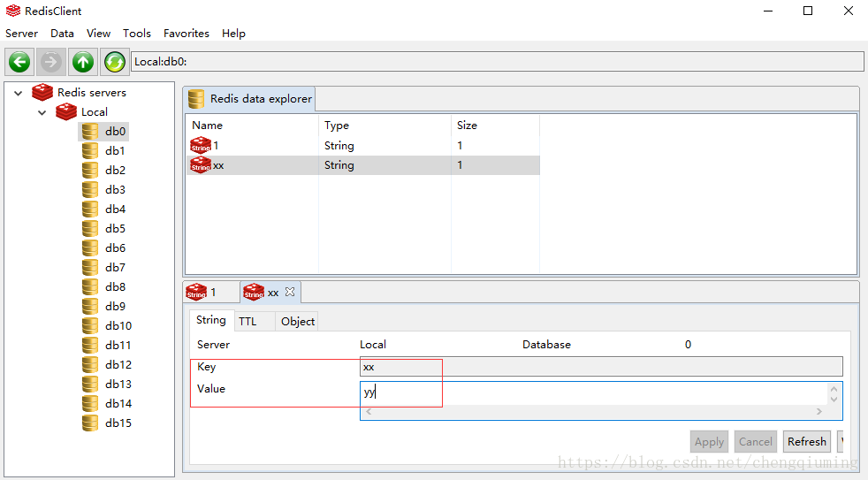Open the Favorites menu

coord(187,34)
